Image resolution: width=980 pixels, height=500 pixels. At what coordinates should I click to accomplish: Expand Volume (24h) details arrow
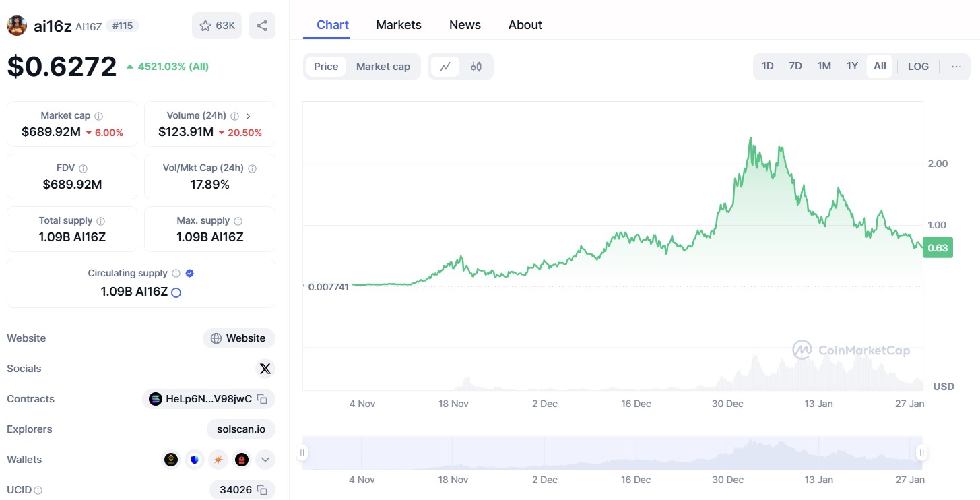point(248,116)
